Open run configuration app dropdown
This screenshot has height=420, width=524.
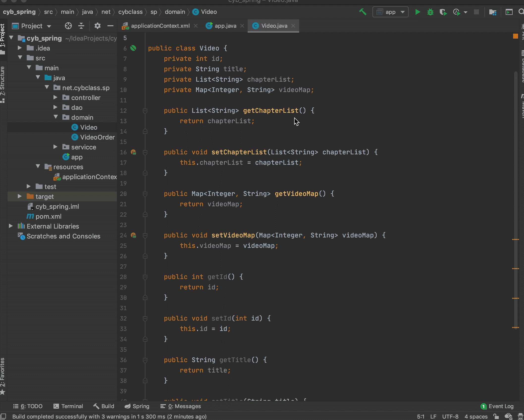point(390,12)
